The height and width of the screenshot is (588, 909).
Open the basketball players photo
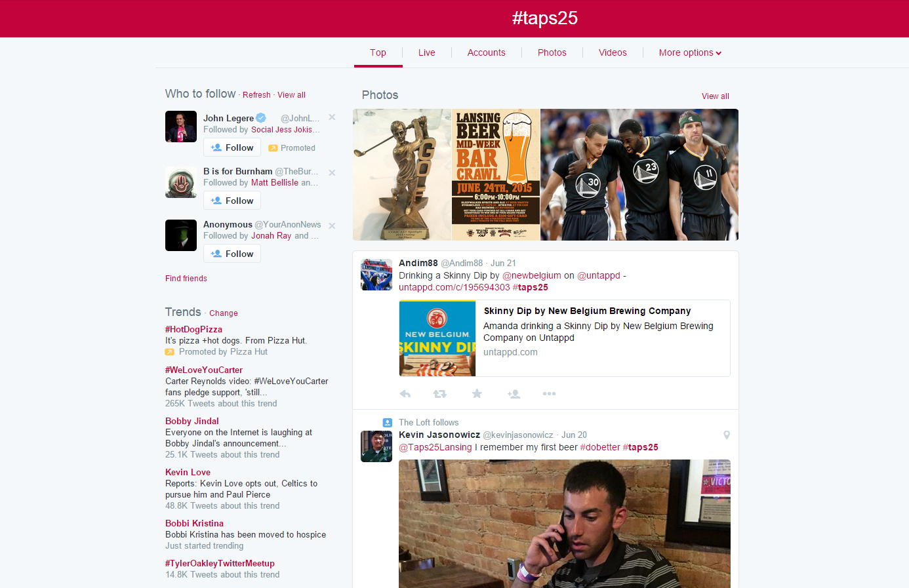[x=639, y=174]
